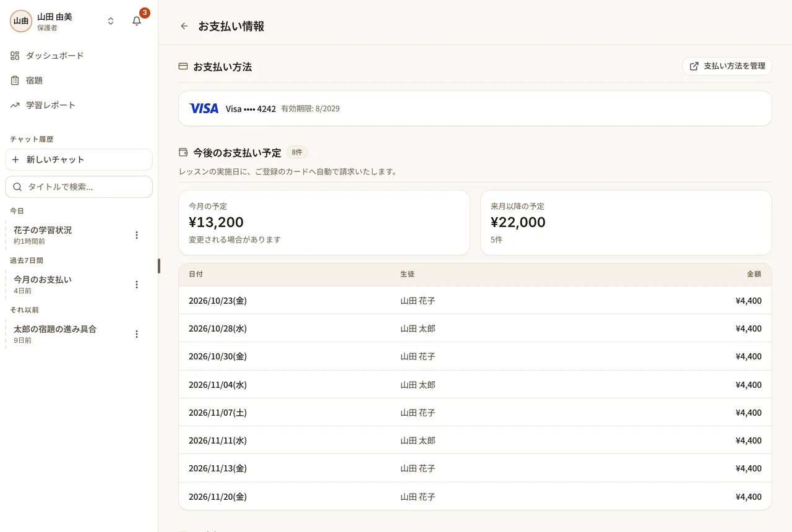The width and height of the screenshot is (792, 532).
Task: Select the 来月以降の予定 ¥22,000 card
Action: point(626,223)
